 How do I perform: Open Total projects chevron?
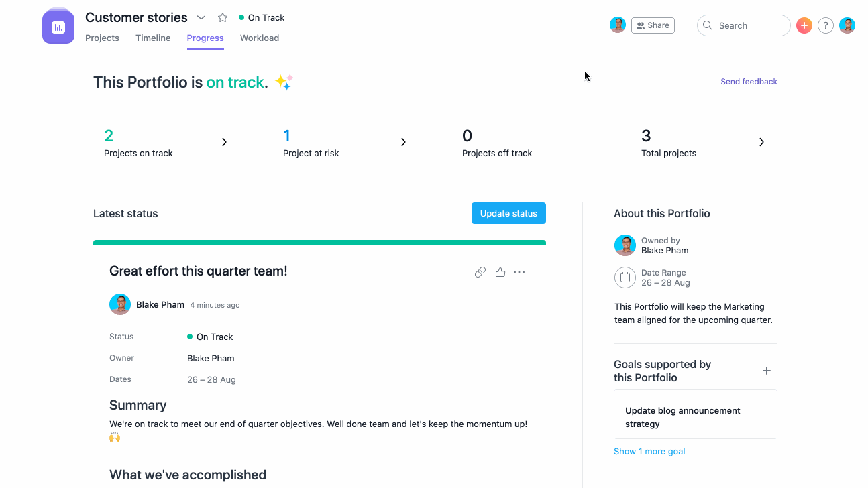761,142
